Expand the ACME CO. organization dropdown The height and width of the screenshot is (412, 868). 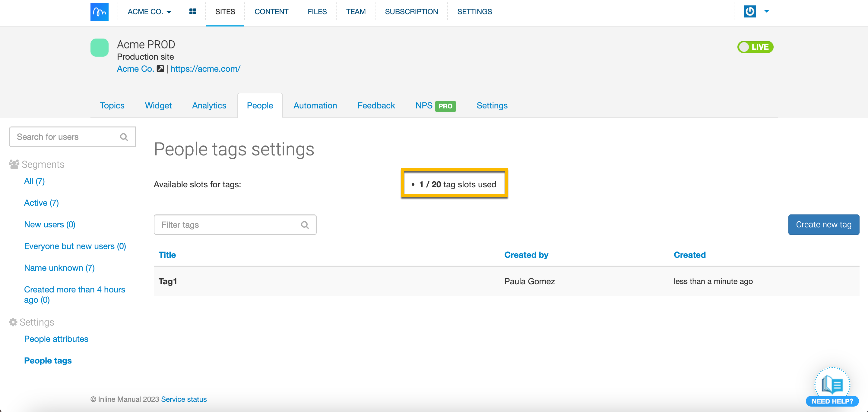[x=149, y=12]
